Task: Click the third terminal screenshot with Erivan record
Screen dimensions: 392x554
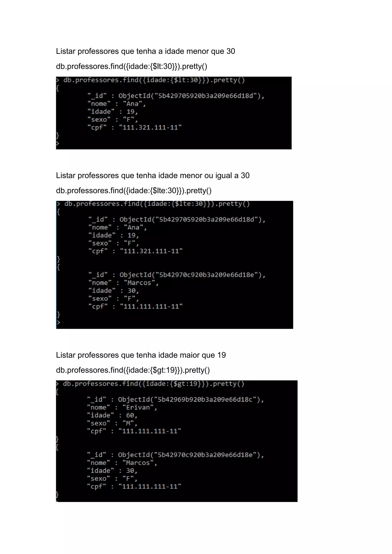Action: coord(177,441)
